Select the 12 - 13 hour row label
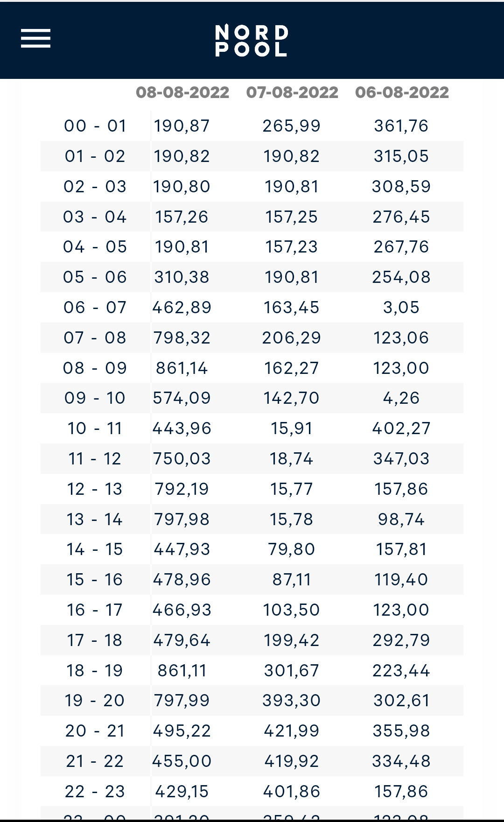The image size is (504, 822). pos(95,489)
